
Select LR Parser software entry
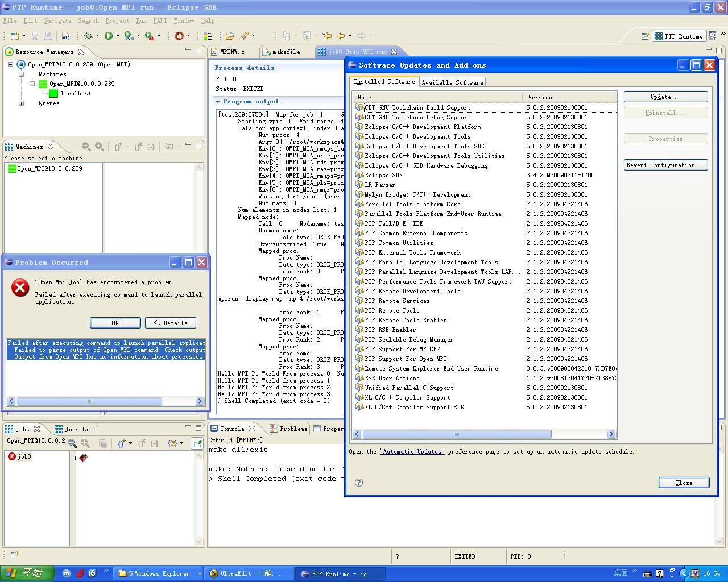[x=380, y=185]
